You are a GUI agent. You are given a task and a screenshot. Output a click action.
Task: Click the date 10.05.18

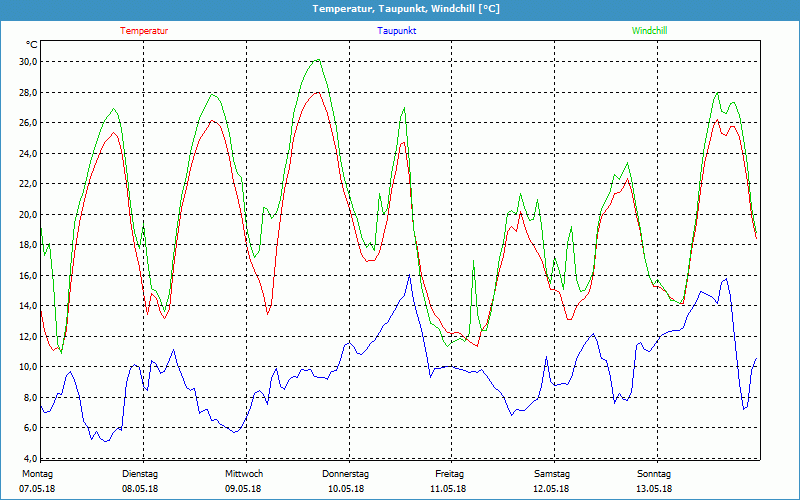click(345, 489)
